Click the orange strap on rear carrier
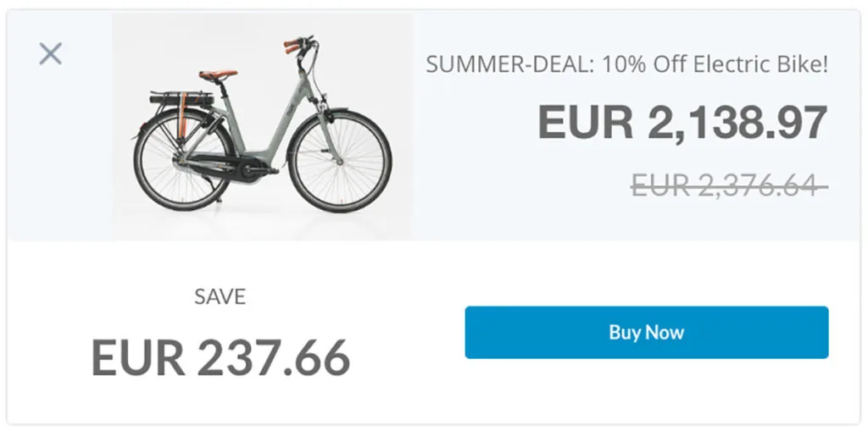The width and height of the screenshot is (868, 431). [x=183, y=114]
